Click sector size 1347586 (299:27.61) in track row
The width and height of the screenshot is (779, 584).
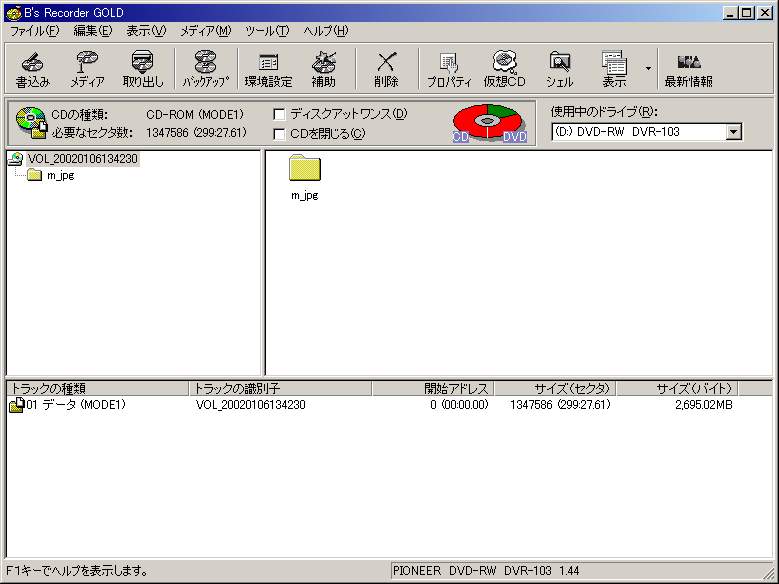[x=560, y=405]
